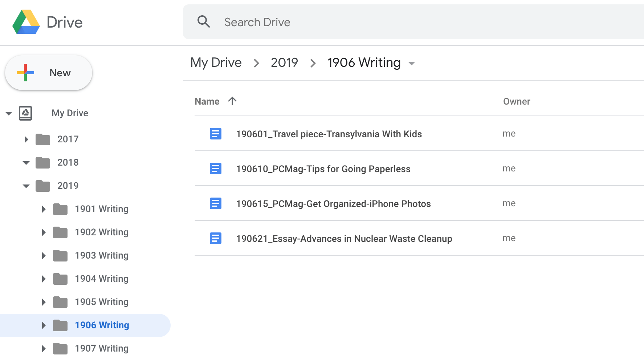Click the sort direction arrow beside Name
This screenshot has width=644, height=361.
click(232, 101)
